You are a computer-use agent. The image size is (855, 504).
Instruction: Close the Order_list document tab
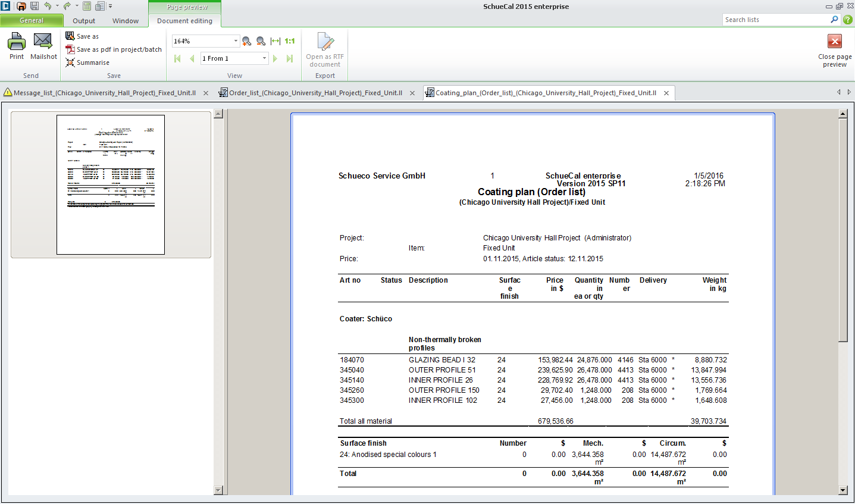point(412,93)
